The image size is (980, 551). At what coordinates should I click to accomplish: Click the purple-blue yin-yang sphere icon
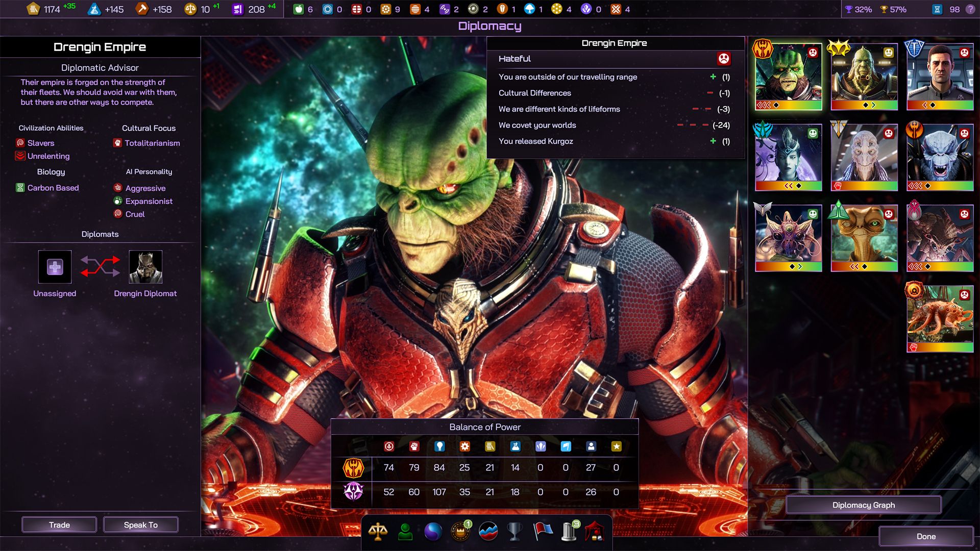pyautogui.click(x=433, y=532)
